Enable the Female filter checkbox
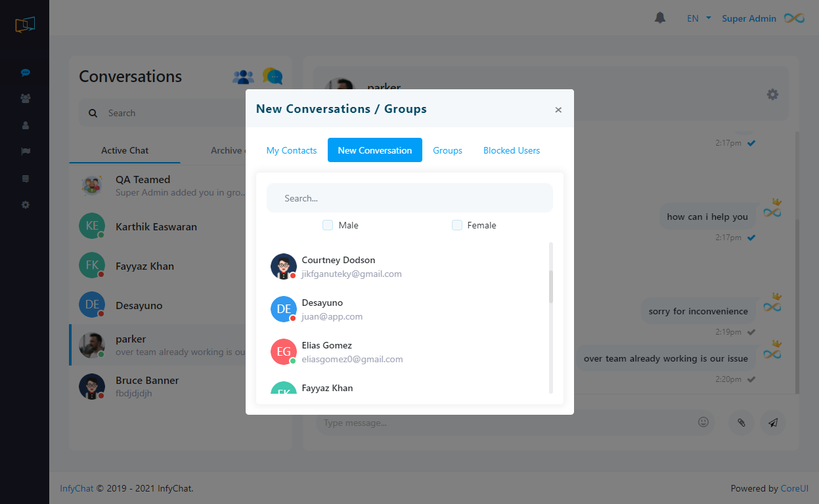 (457, 225)
